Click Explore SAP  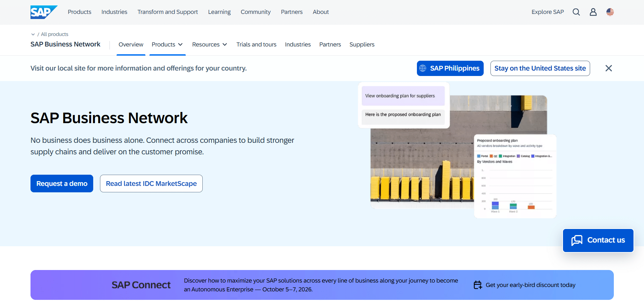tap(548, 12)
